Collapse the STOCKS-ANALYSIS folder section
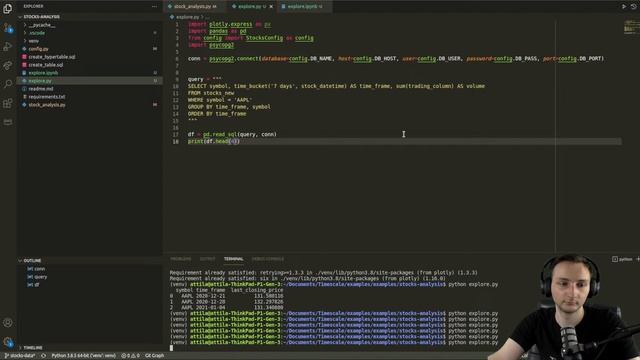This screenshot has width=640, height=360. point(89,17)
